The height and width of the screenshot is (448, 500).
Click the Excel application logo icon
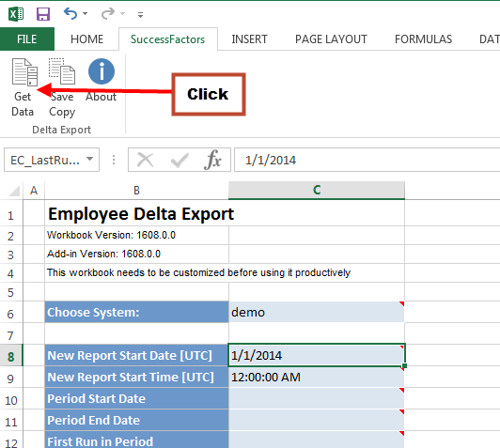pos(16,14)
